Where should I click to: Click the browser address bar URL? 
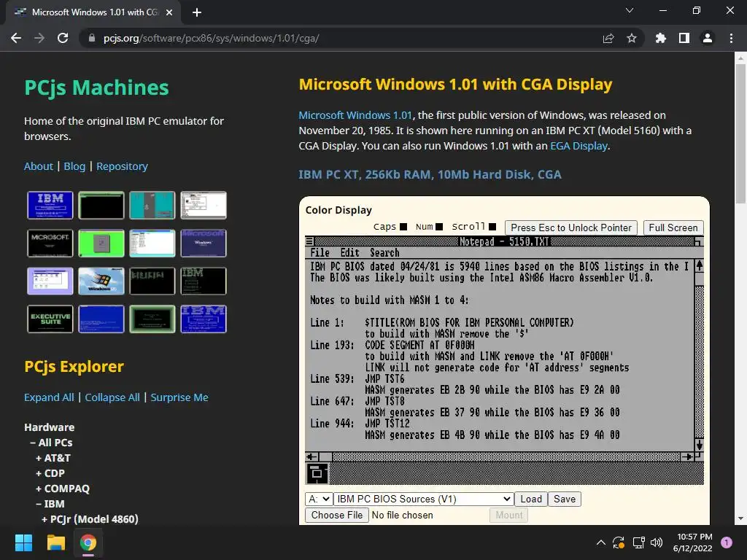[211, 38]
